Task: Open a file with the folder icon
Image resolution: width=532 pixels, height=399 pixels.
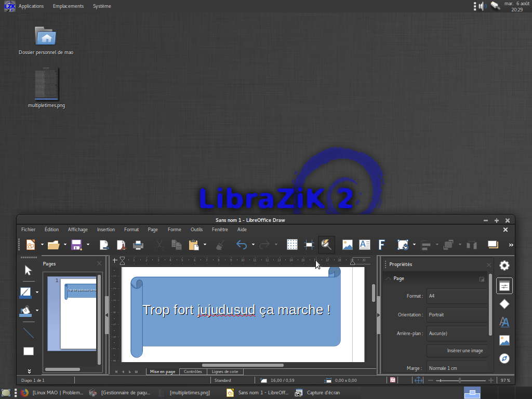Action: coord(54,245)
